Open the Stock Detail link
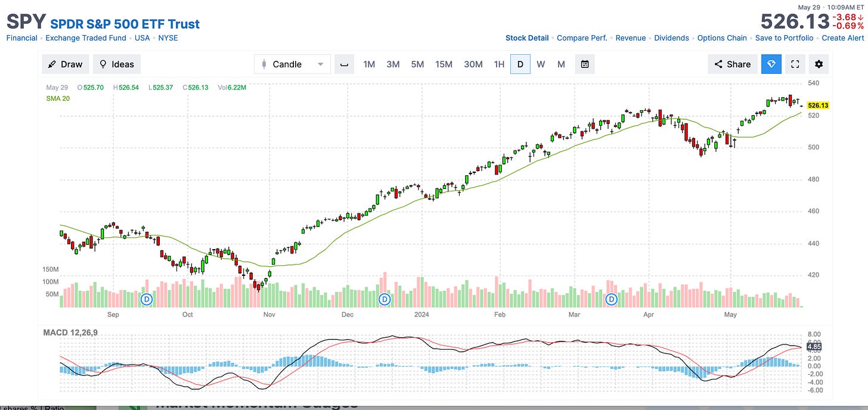Screen dimensions: 868x410 (x=527, y=38)
